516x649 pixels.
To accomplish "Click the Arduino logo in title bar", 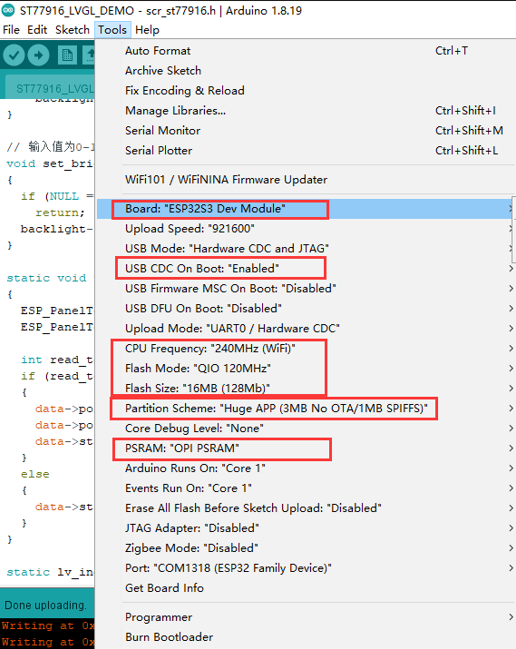I will pos(8,10).
